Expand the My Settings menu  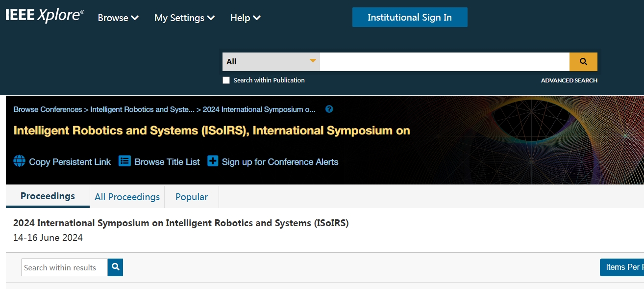(x=184, y=18)
